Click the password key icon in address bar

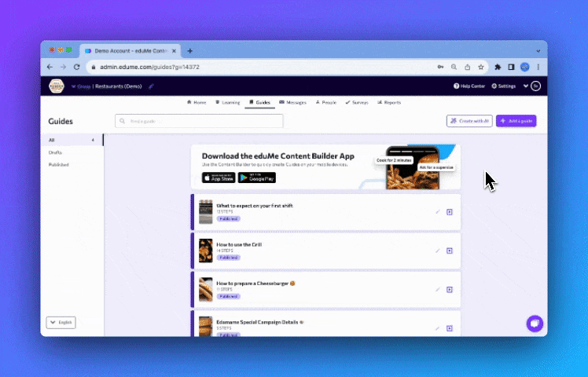[441, 67]
